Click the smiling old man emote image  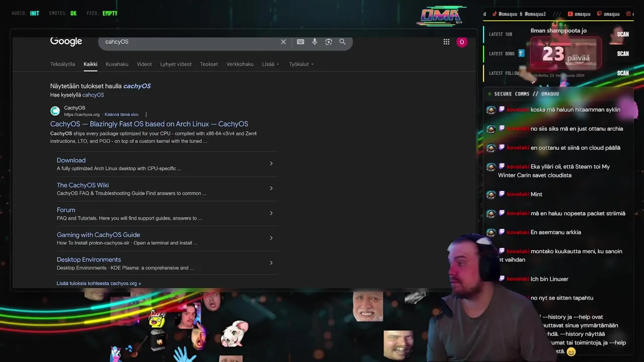368,306
